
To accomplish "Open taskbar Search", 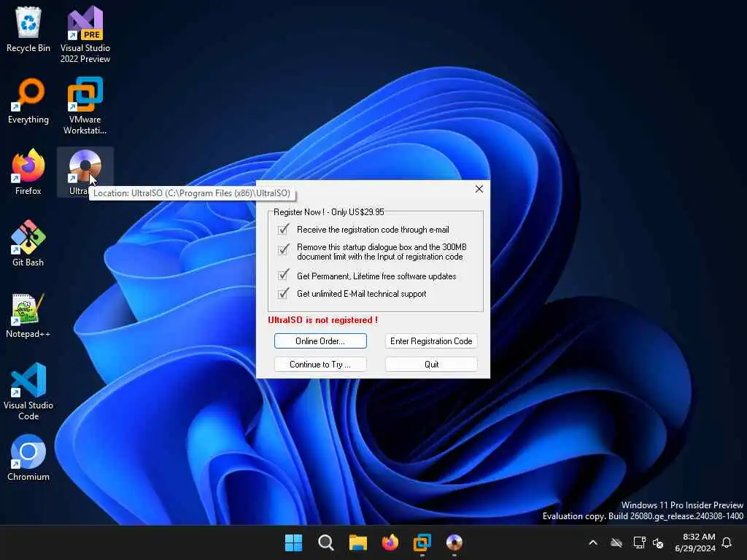I will 326,542.
